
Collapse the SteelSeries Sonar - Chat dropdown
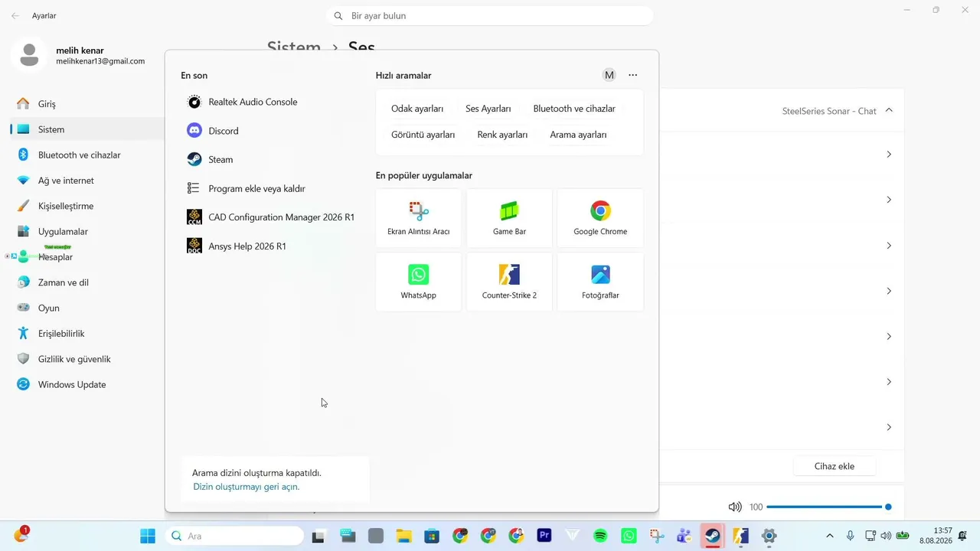click(x=889, y=110)
